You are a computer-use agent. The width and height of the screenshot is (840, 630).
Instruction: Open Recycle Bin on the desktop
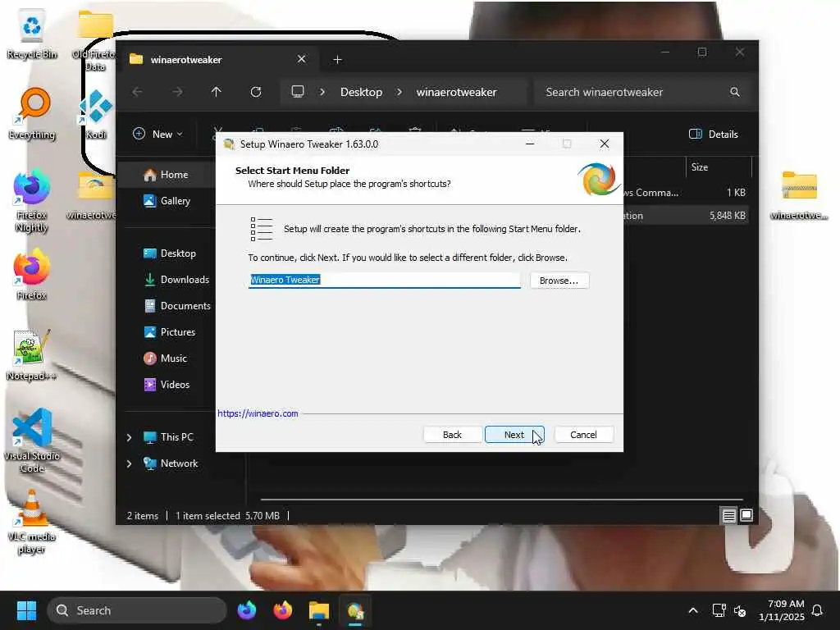click(x=32, y=34)
